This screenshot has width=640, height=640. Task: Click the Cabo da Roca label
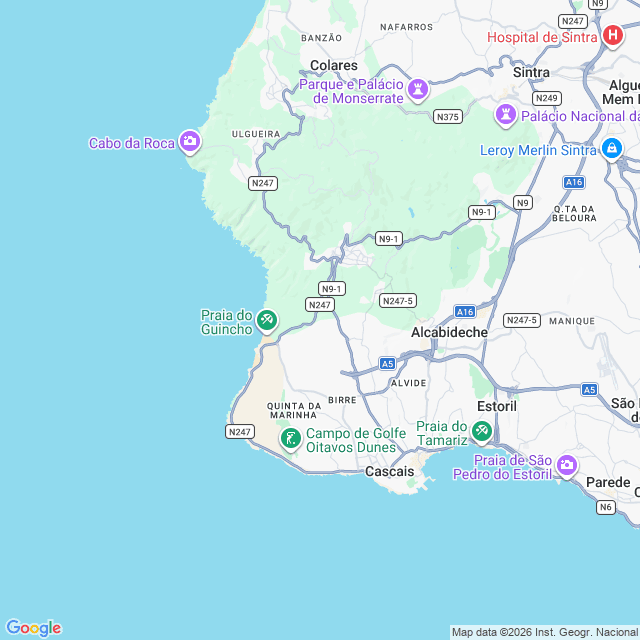coord(132,143)
